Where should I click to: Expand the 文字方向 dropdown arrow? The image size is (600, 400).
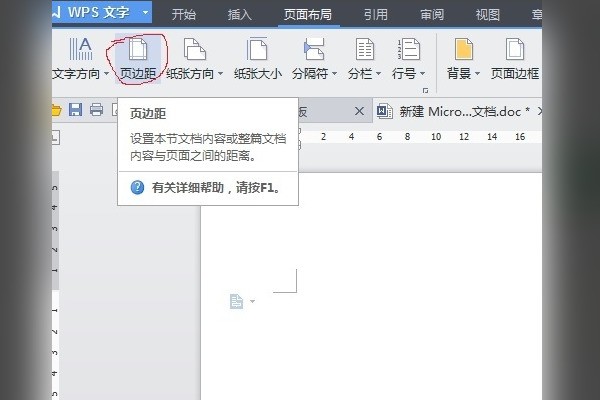click(x=106, y=73)
